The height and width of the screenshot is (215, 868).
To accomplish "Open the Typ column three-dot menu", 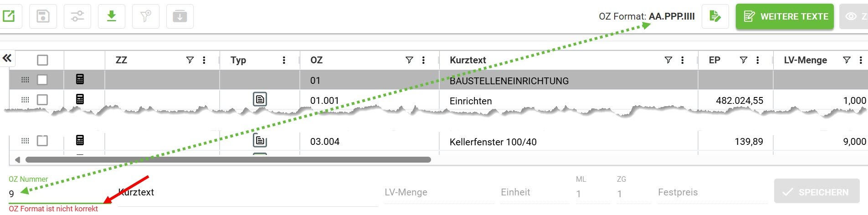I will (x=284, y=60).
